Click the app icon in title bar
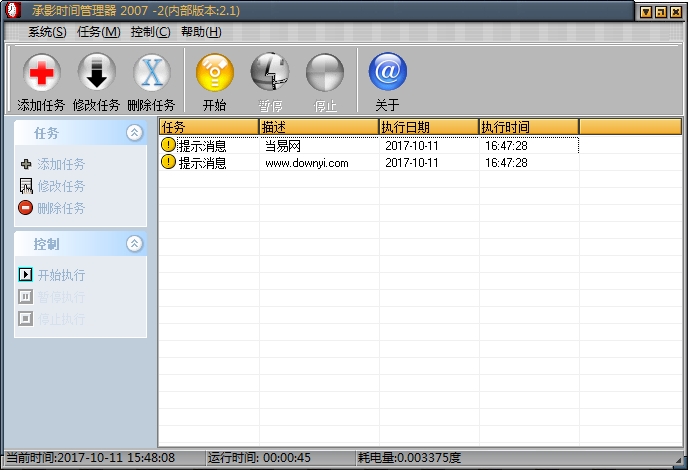This screenshot has height=470, width=688. click(x=12, y=11)
